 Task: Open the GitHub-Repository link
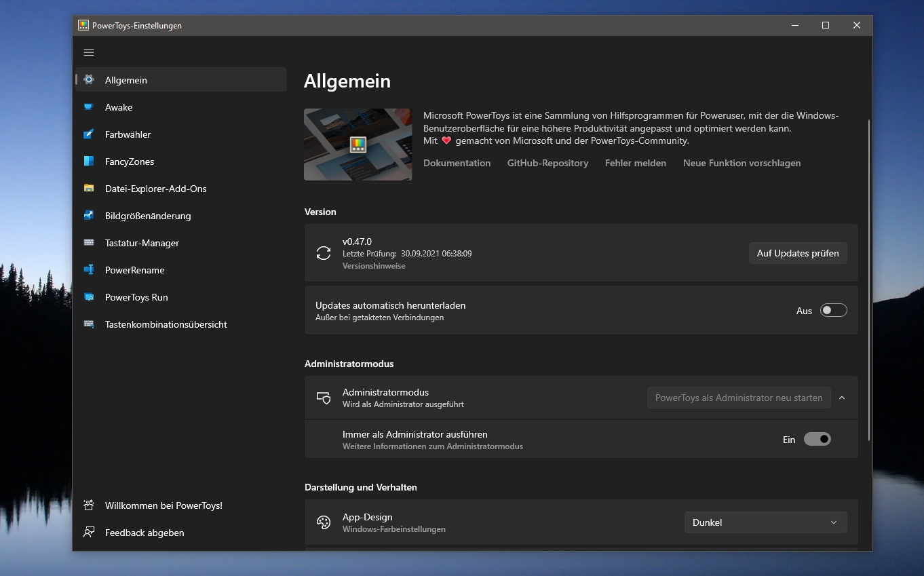click(x=547, y=163)
